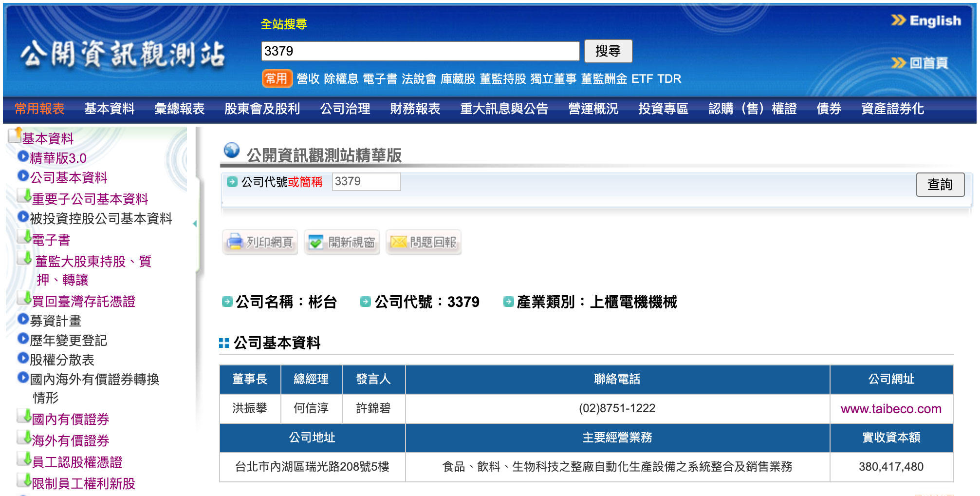The width and height of the screenshot is (980, 496).
Task: Open the 法說會 quick link
Action: click(x=419, y=79)
